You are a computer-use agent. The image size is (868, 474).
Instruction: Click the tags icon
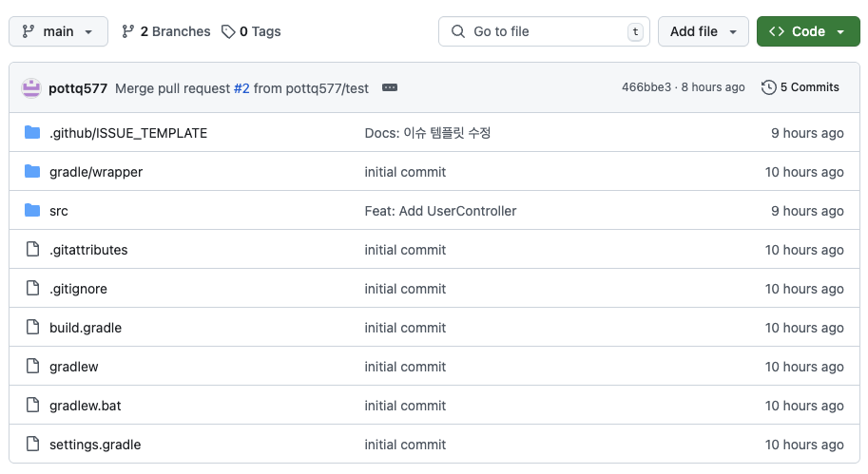228,31
